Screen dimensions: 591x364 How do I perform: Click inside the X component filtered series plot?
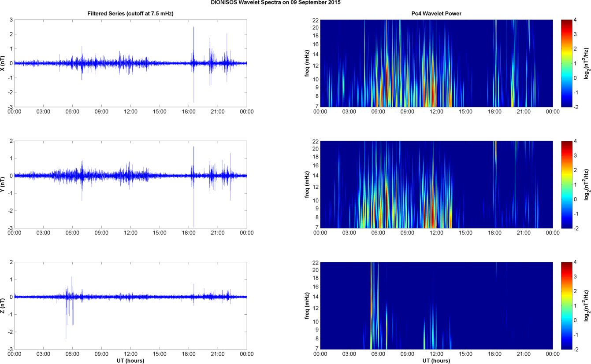click(131, 63)
